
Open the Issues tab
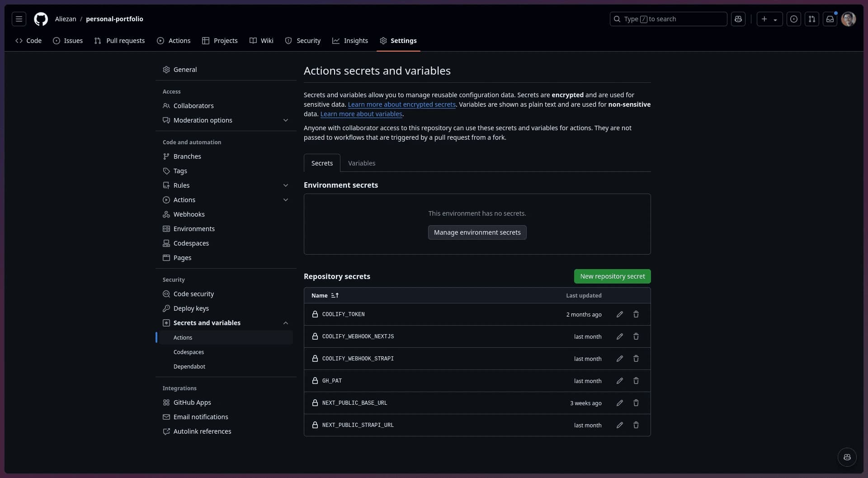coord(68,41)
